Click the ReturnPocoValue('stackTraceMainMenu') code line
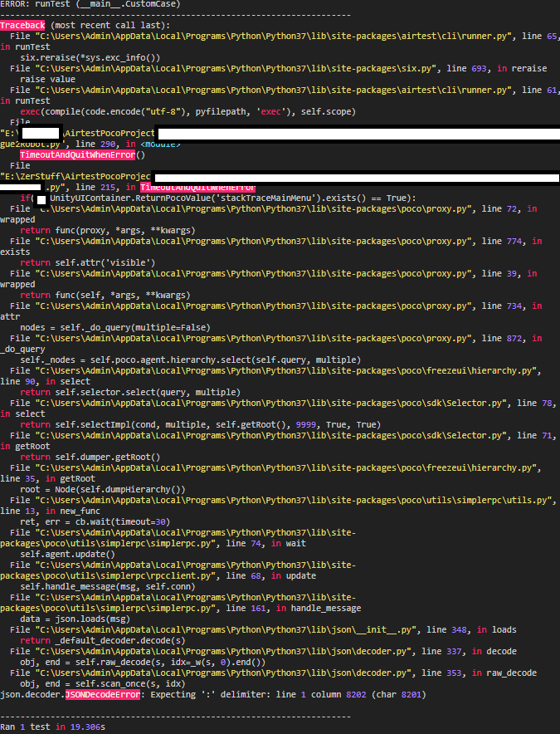560x734 pixels. click(218, 198)
